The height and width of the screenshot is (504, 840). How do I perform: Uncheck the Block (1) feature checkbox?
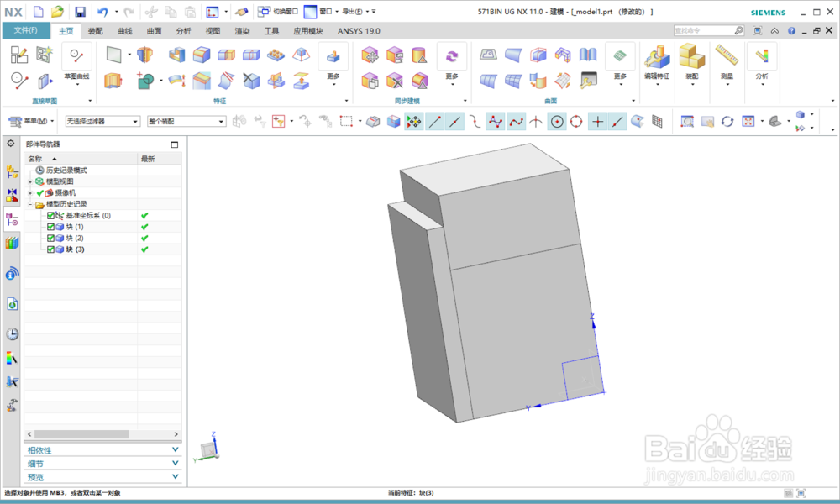(50, 227)
